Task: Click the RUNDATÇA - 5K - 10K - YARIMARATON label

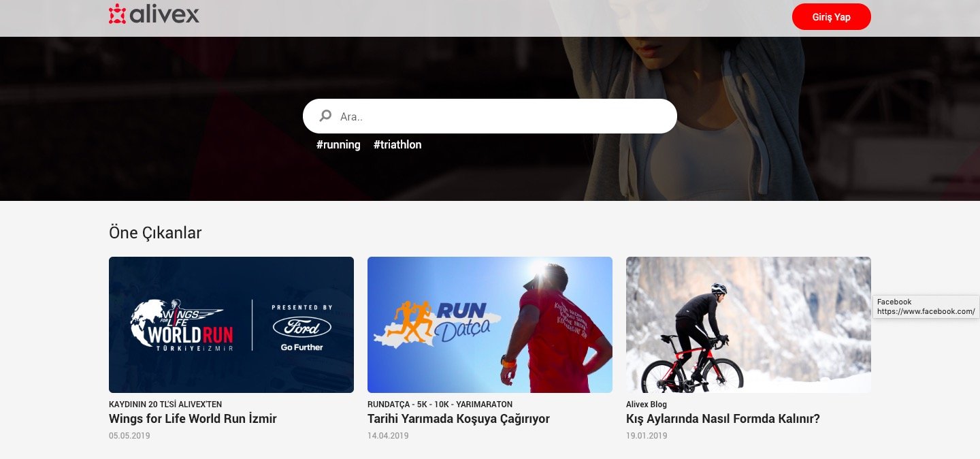Action: [440, 405]
